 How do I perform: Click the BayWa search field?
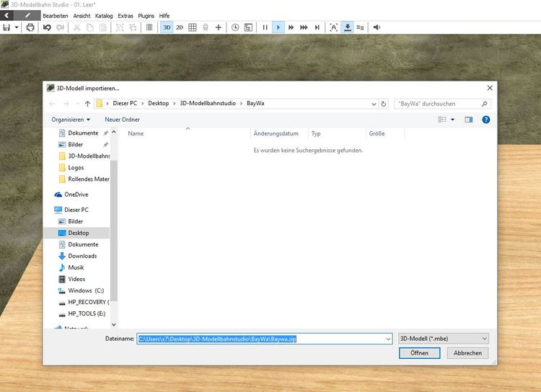[x=442, y=104]
